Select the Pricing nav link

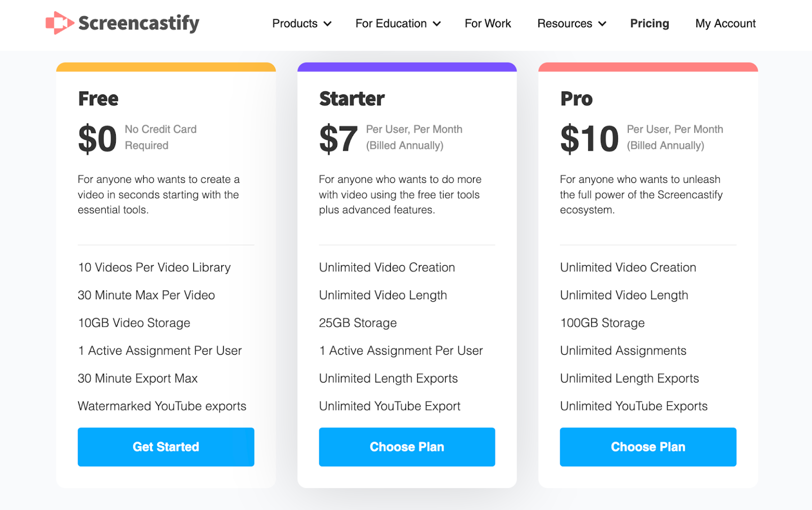(650, 23)
